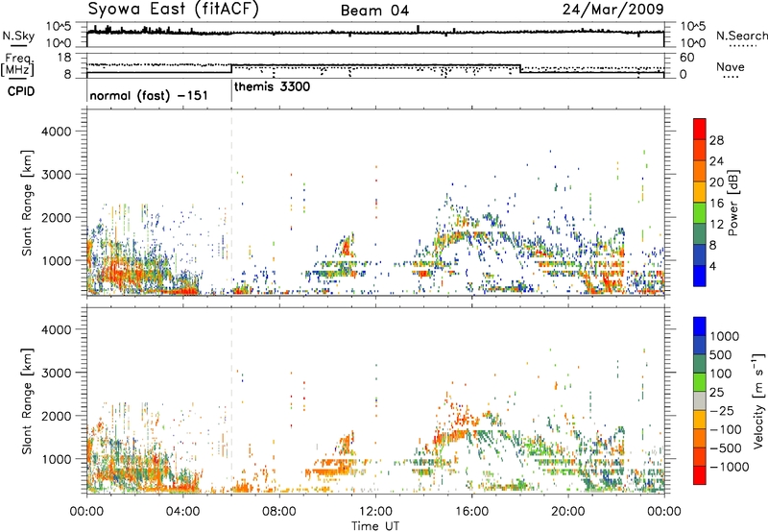Click '4000' on the velocity panel range axis
768x532 pixels.
click(x=57, y=329)
